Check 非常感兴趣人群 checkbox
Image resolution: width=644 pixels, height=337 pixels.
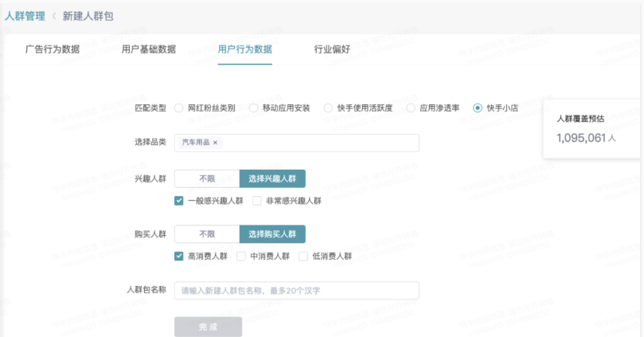[x=256, y=201]
